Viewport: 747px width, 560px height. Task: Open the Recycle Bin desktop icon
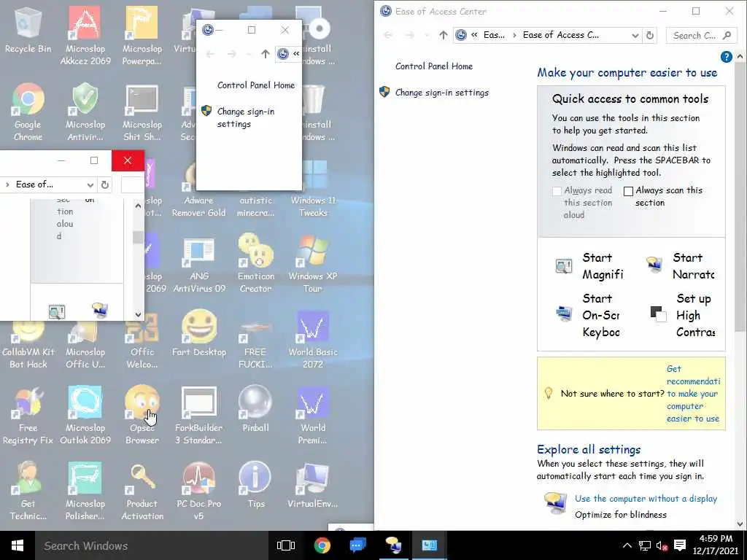click(x=28, y=29)
